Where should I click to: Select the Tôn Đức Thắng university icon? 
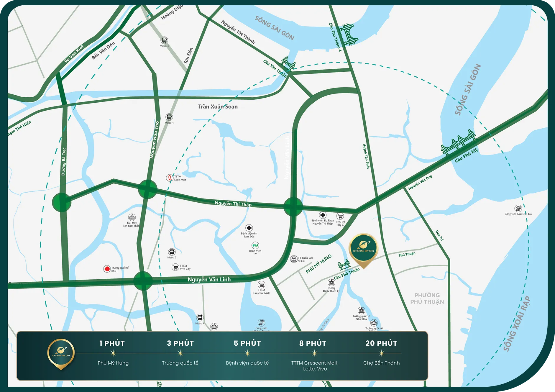pos(132,217)
